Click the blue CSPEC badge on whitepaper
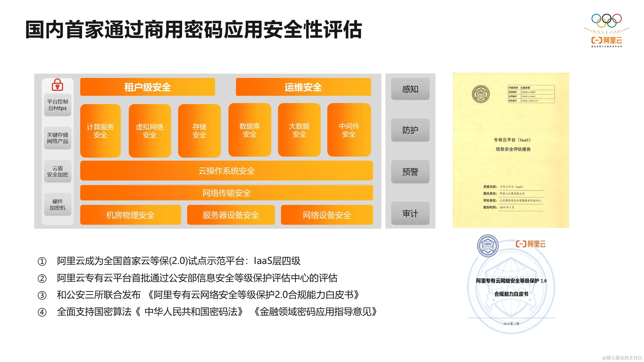Screen dimensions: 644x362 488,246
